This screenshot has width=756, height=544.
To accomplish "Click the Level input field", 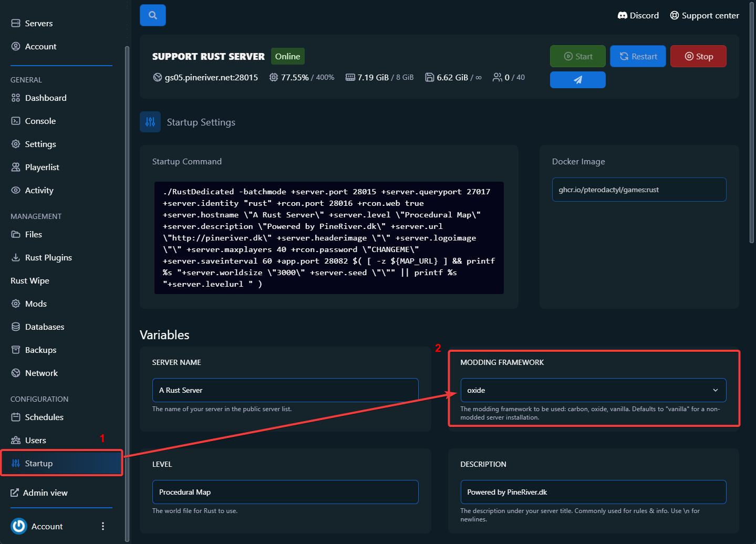I will [x=285, y=492].
